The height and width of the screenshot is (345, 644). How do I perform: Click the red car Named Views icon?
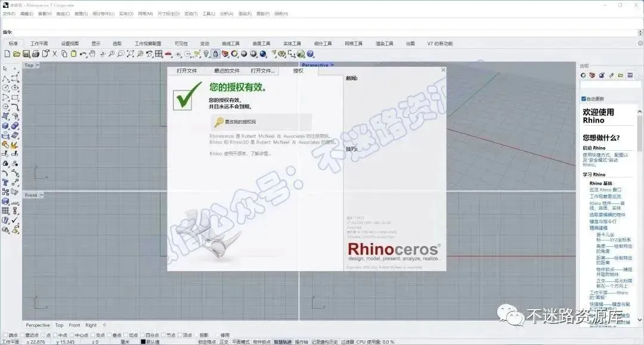pos(168,54)
